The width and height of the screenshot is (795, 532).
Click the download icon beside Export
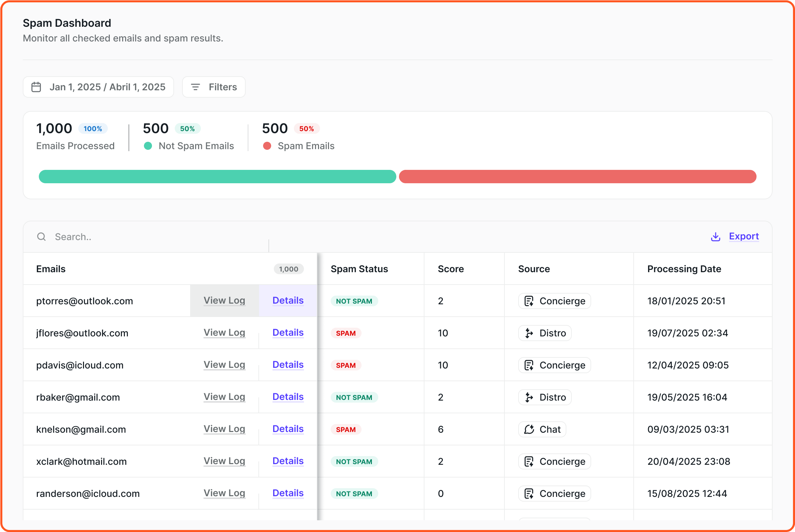click(x=715, y=236)
